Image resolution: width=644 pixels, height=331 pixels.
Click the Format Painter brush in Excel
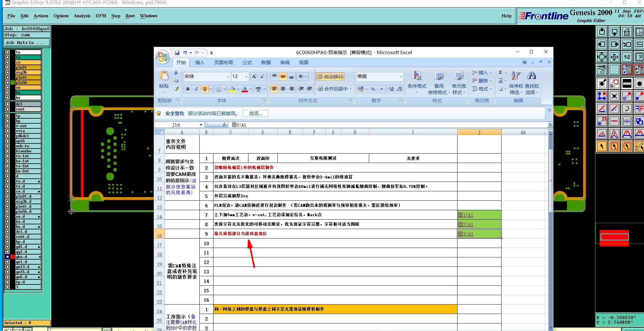[176, 89]
